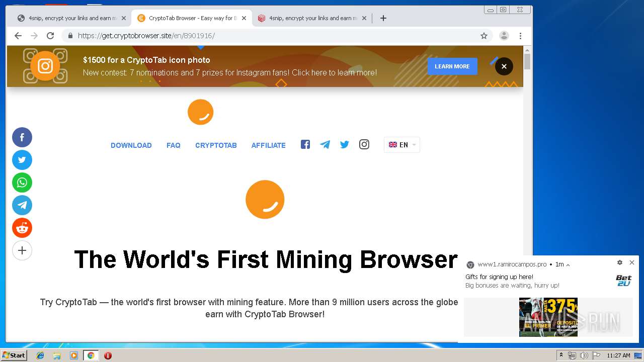The height and width of the screenshot is (362, 644).
Task: Open Chrome three-dot menu
Action: pyautogui.click(x=520, y=36)
